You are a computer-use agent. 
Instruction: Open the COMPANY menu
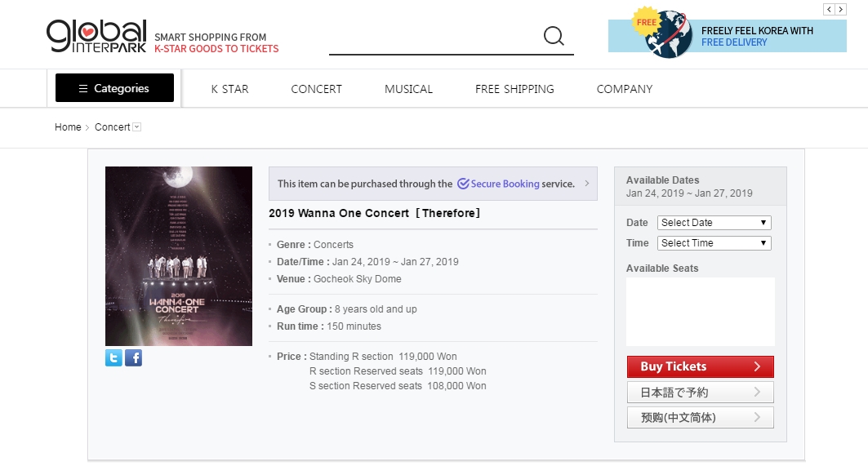(x=625, y=89)
